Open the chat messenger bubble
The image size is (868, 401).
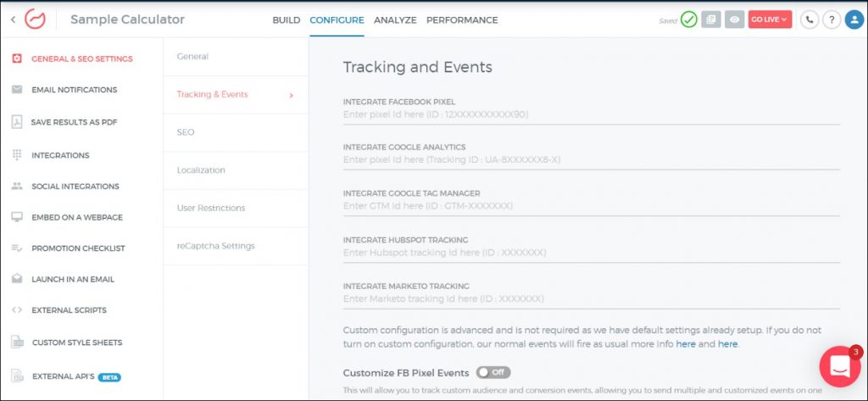click(x=839, y=366)
